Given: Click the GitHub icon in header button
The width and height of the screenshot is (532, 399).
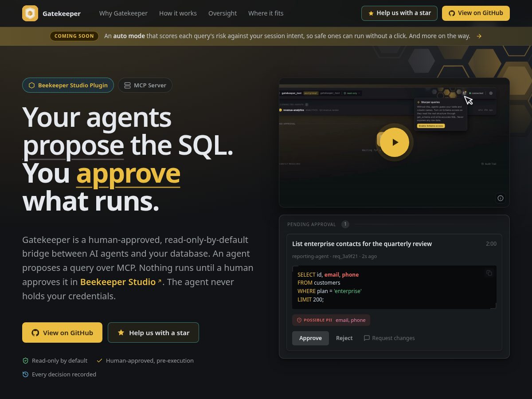Looking at the screenshot, I should [452, 13].
